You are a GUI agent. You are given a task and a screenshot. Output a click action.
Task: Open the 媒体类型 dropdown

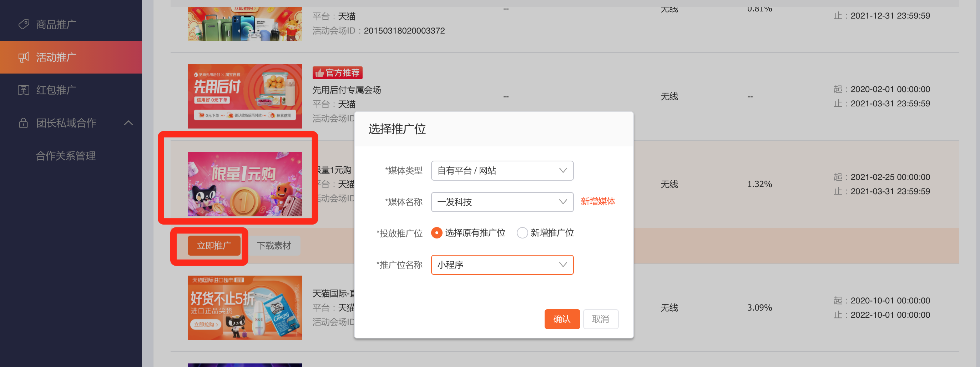502,171
